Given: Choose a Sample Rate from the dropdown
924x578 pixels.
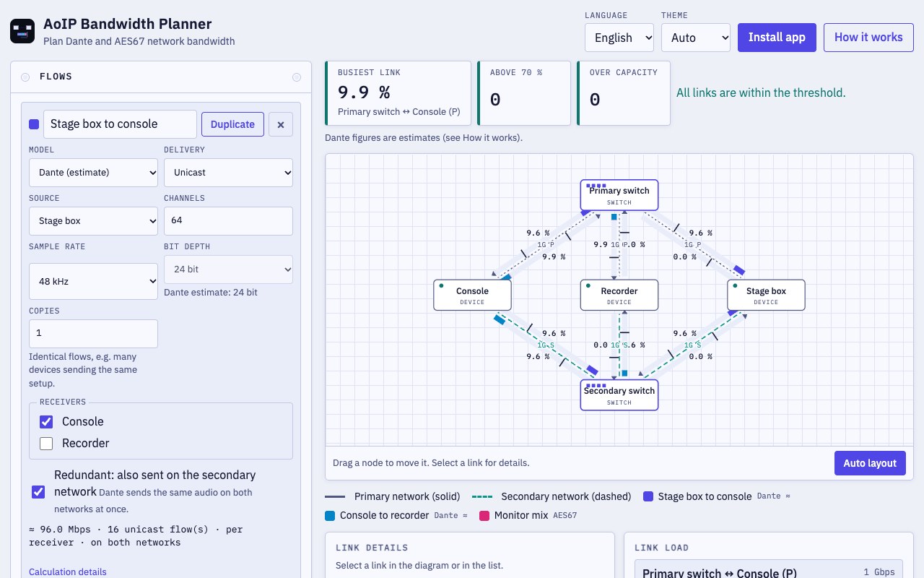Looking at the screenshot, I should click(x=94, y=281).
